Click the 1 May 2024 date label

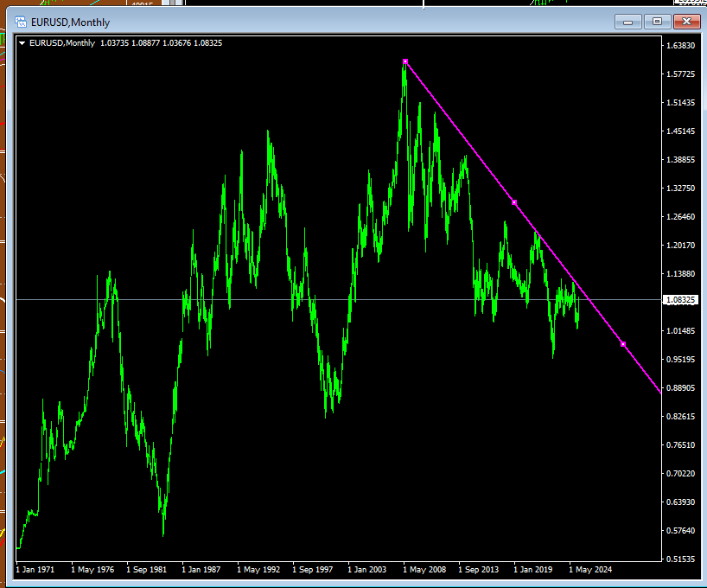pyautogui.click(x=592, y=570)
